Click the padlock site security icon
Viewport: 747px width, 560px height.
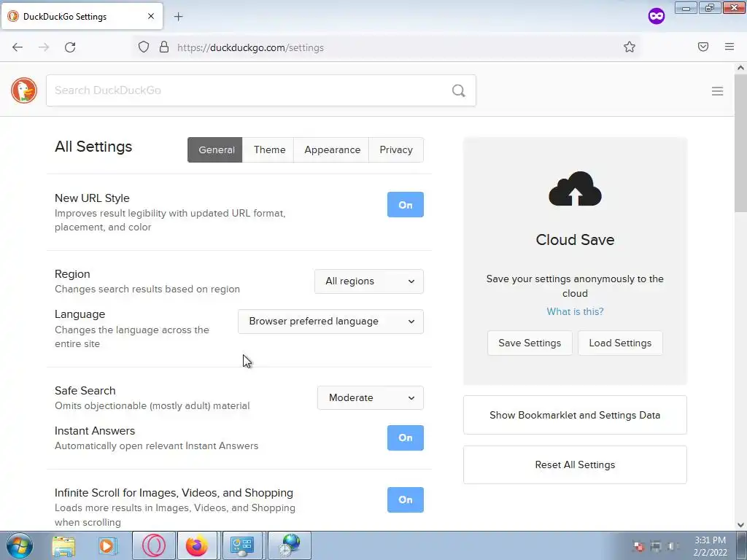click(164, 47)
